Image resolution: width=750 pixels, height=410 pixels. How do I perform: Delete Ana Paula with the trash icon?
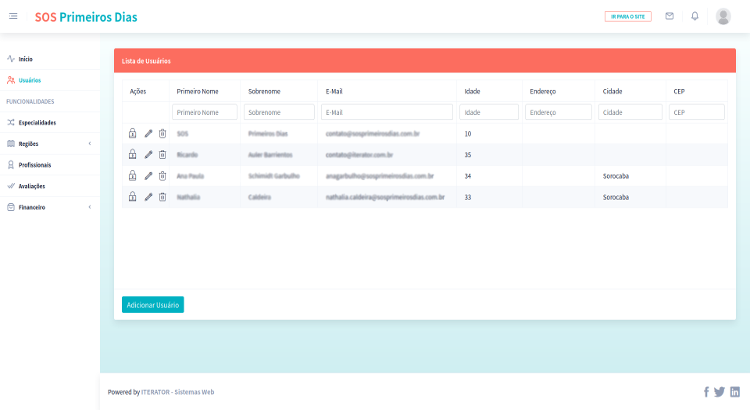[x=163, y=176]
